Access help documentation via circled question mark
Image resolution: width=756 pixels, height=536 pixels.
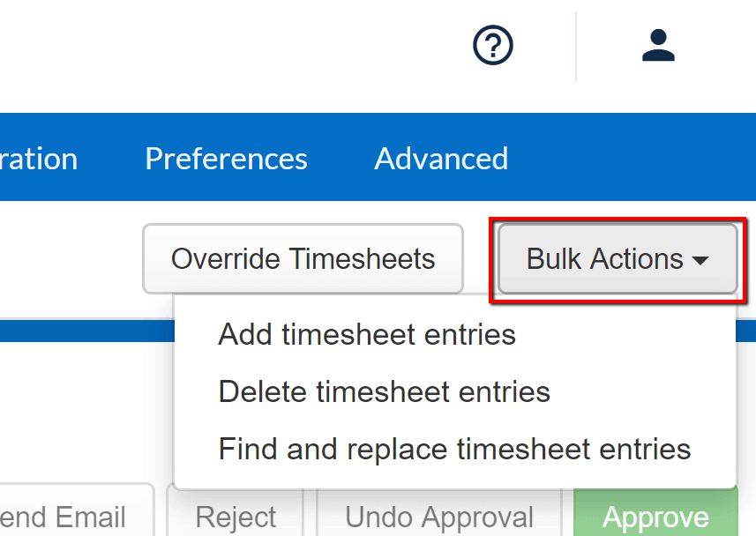pos(492,45)
